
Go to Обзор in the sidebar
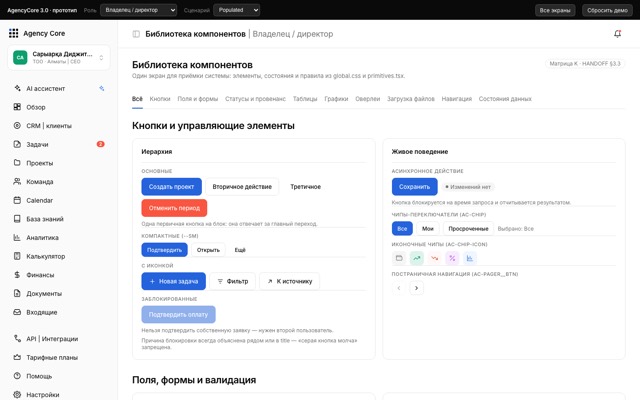tap(58, 107)
